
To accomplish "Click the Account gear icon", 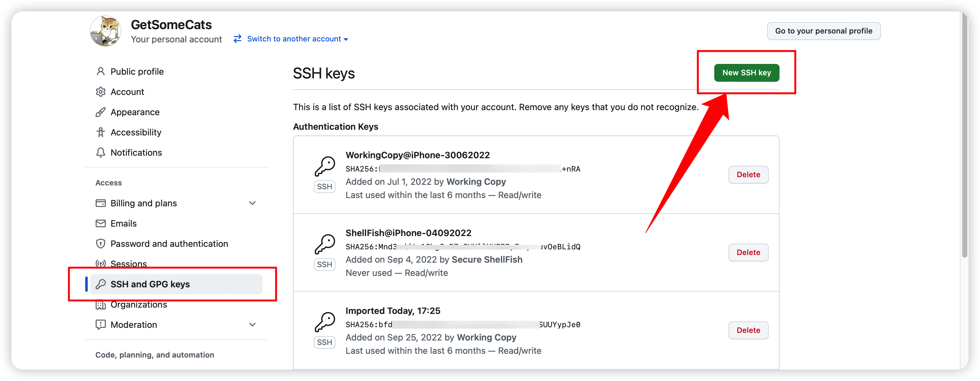I will pos(100,92).
